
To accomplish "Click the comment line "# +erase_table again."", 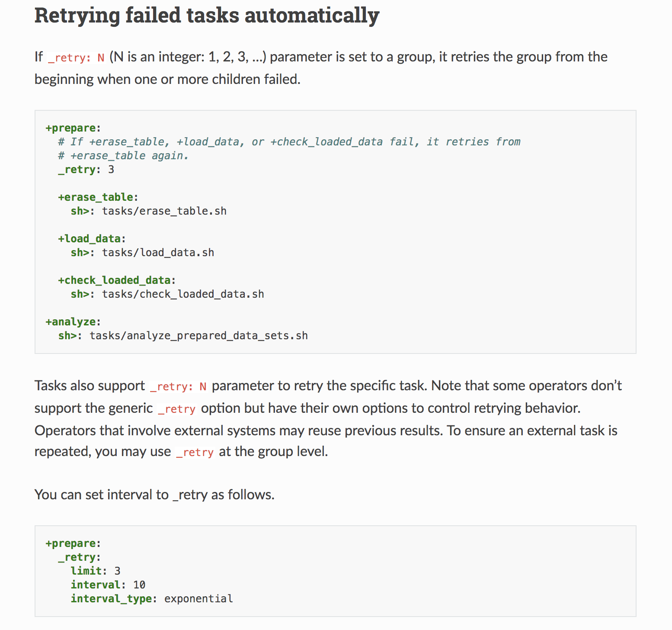I will click(x=123, y=156).
